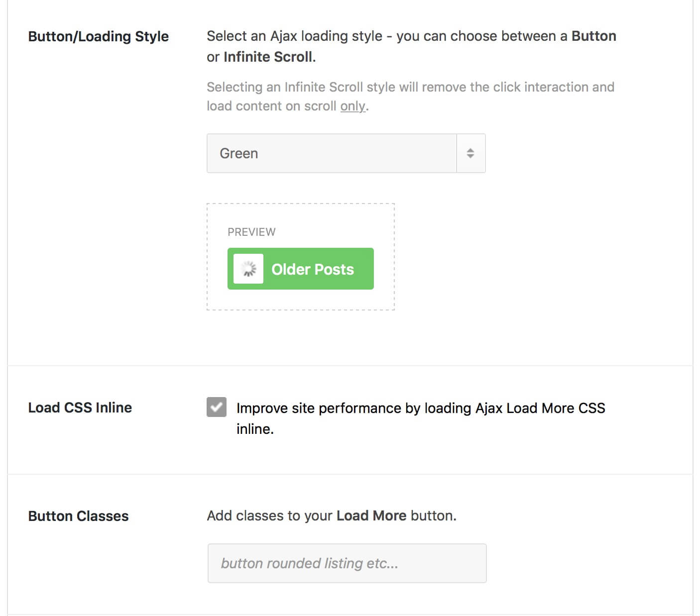Click the Older Posts preview button

(x=301, y=269)
